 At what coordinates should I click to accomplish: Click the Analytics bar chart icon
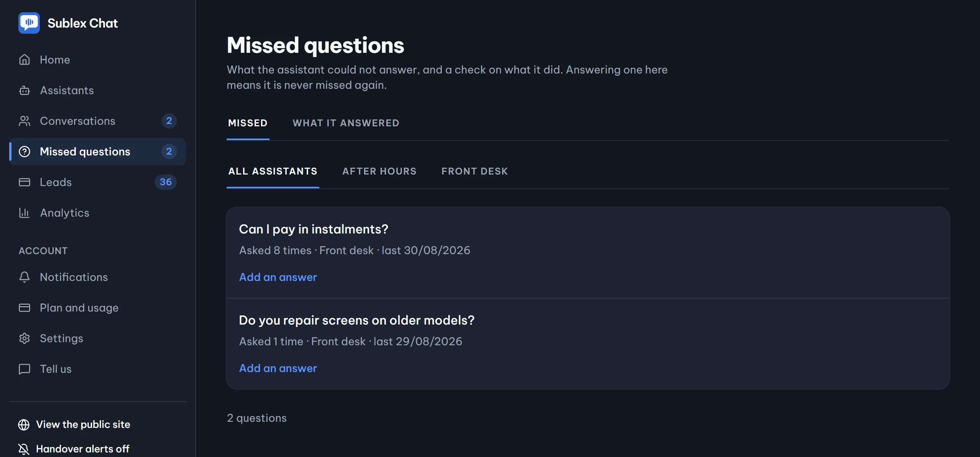click(x=24, y=213)
